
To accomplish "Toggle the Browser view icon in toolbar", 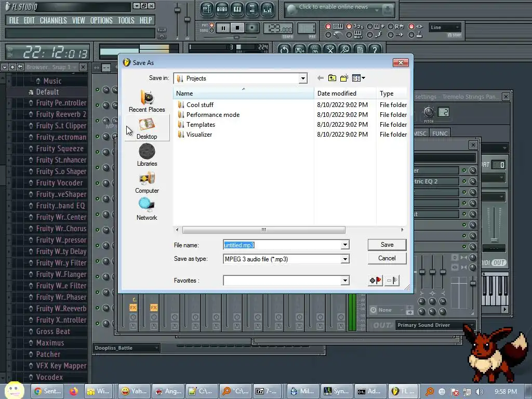I will (252, 9).
